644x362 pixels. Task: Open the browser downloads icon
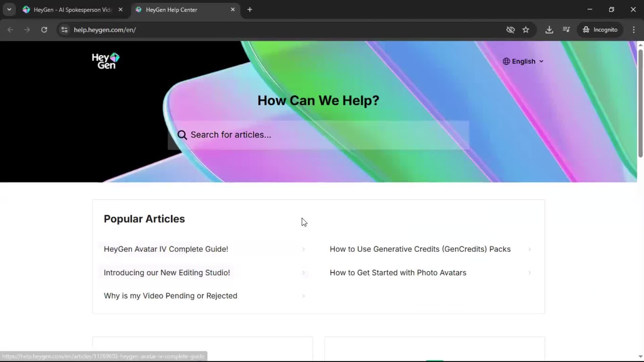tap(549, 30)
